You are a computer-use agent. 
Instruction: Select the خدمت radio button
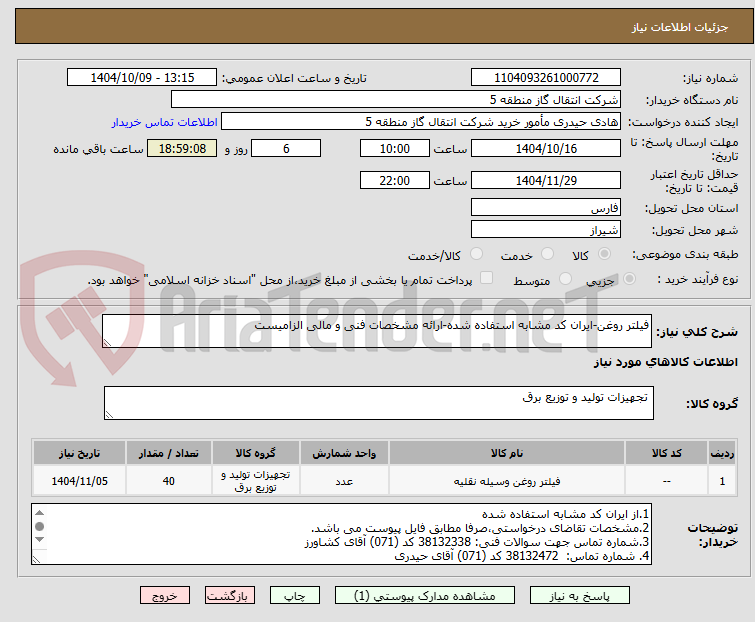547,254
